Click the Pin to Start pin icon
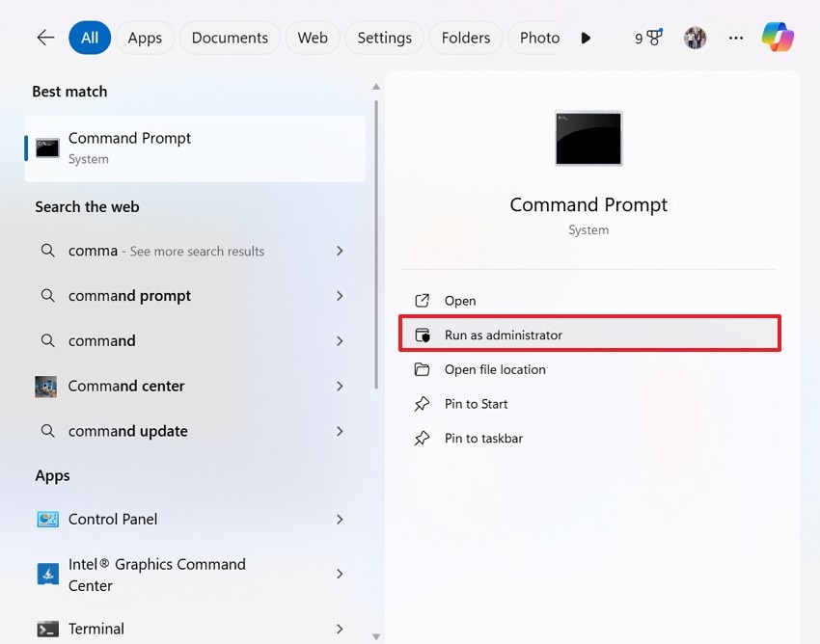Image resolution: width=820 pixels, height=644 pixels. [422, 404]
